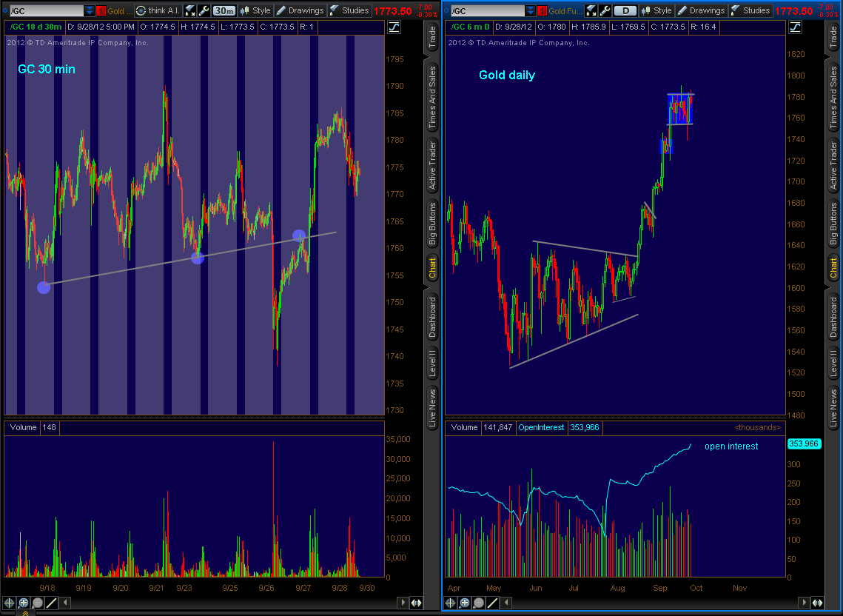Select the line drawing tool below the right chart

click(492, 603)
